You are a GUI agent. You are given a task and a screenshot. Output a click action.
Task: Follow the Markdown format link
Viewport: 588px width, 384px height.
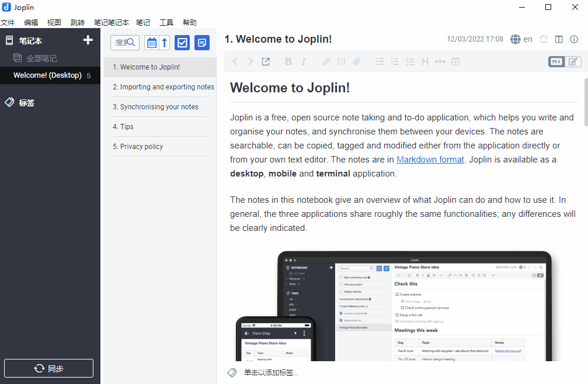(430, 160)
